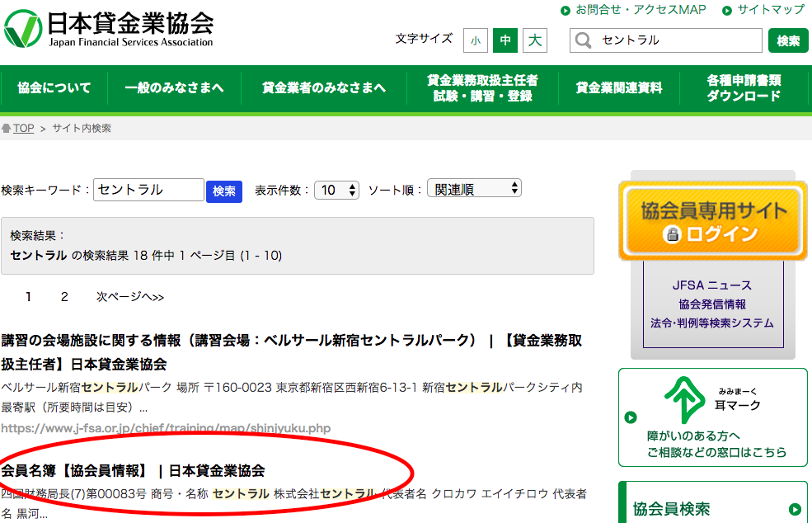Go to 次ページへ next results page

click(130, 297)
